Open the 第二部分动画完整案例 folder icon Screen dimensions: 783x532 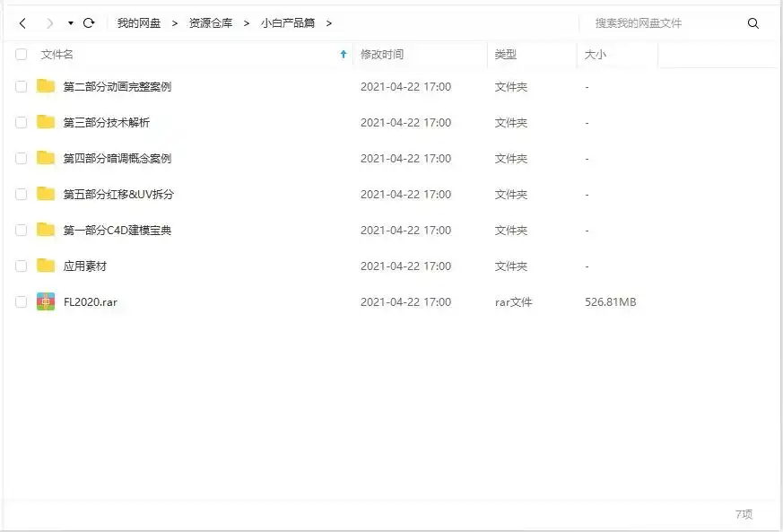[44, 86]
